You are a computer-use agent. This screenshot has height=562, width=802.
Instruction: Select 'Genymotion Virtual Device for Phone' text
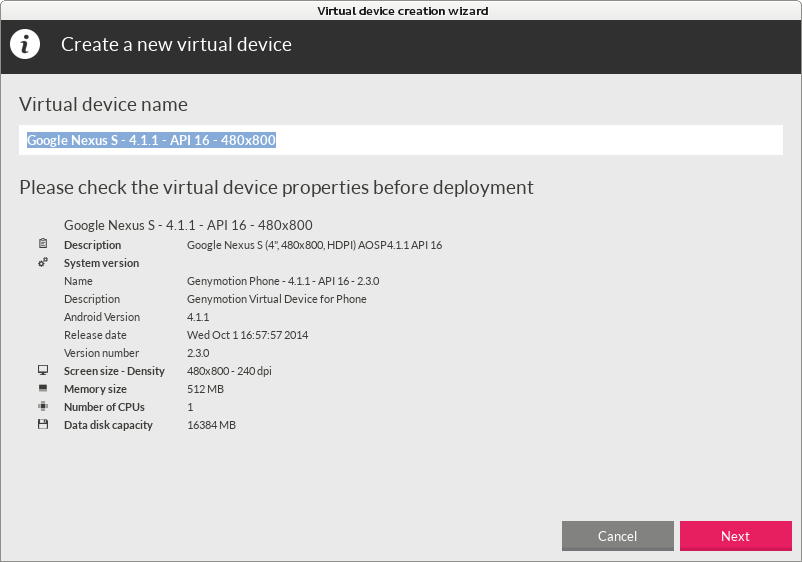276,299
